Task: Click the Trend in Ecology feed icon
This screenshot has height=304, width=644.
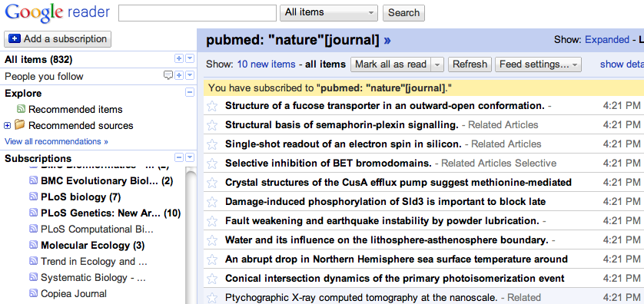Action: click(33, 261)
